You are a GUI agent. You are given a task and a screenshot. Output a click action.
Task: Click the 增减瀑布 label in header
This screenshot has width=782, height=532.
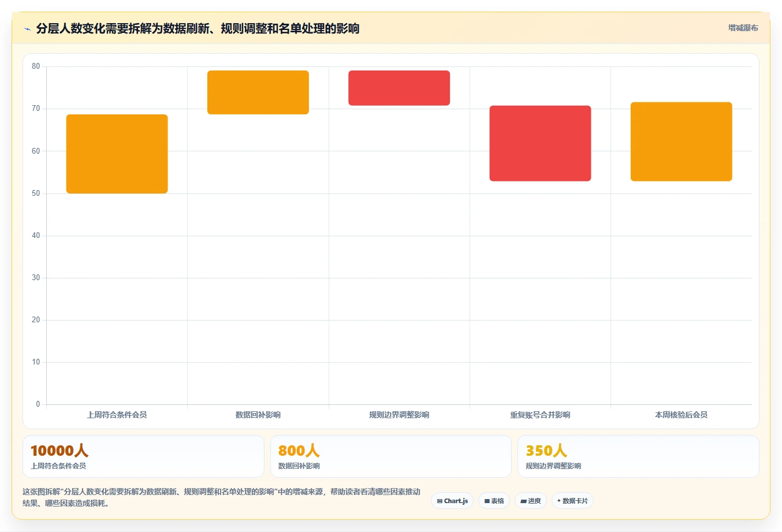click(x=743, y=28)
